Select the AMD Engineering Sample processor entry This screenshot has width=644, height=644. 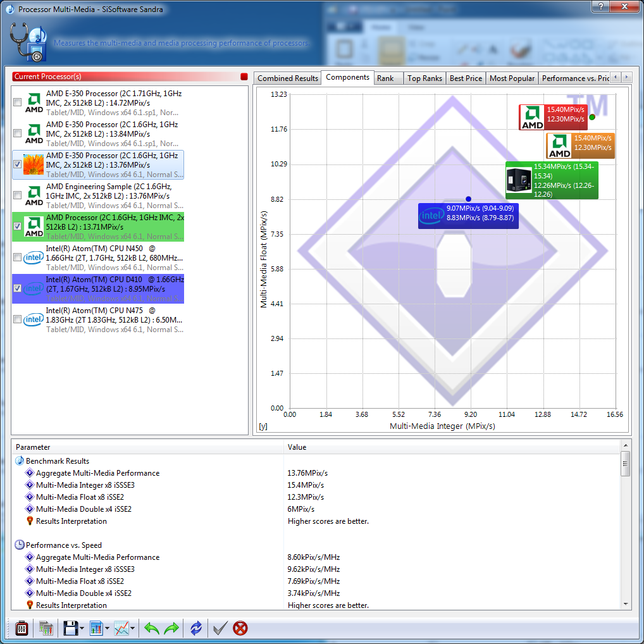tap(108, 195)
